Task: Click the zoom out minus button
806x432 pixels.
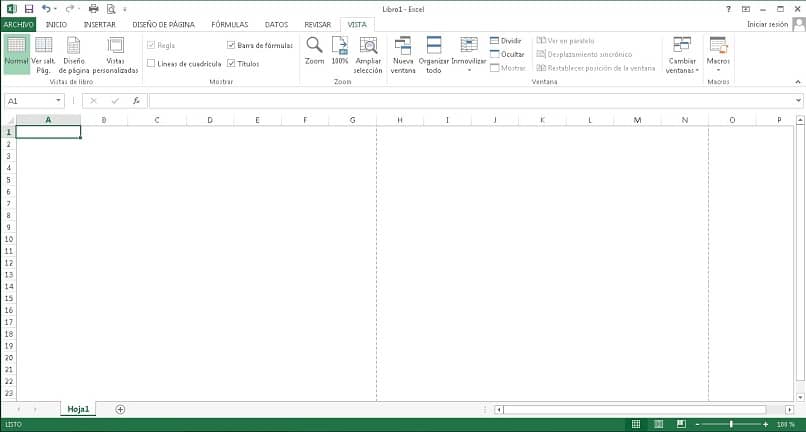Action: (x=698, y=424)
